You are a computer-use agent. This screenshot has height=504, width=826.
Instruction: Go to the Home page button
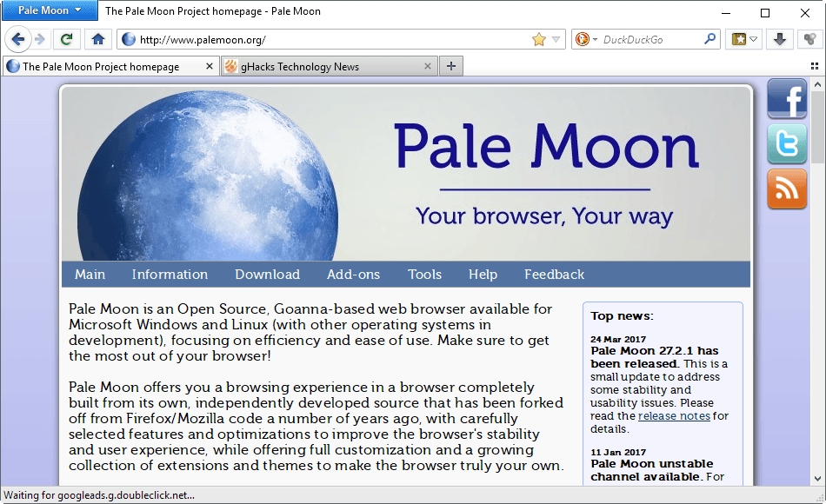pyautogui.click(x=98, y=39)
